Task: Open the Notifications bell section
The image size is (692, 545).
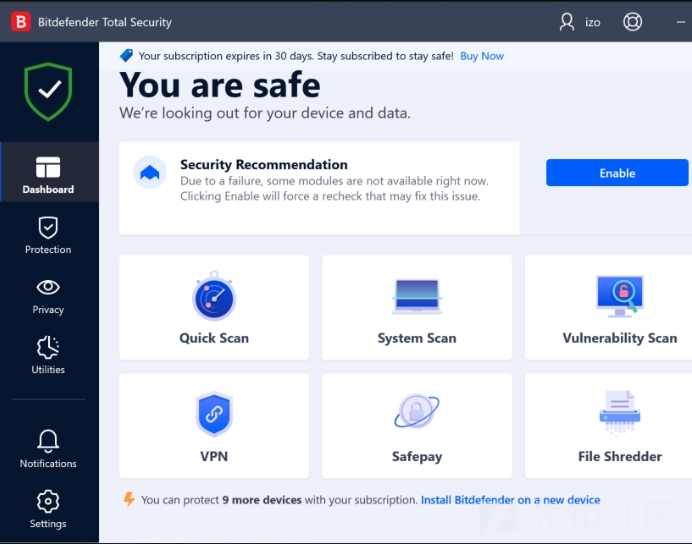Action: 48,449
